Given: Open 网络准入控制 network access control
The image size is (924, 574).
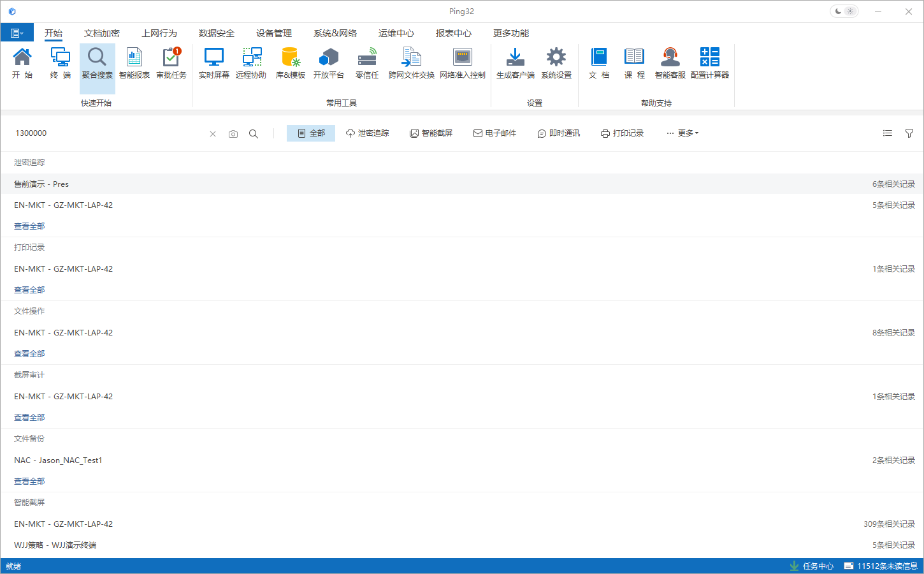Looking at the screenshot, I should point(463,63).
